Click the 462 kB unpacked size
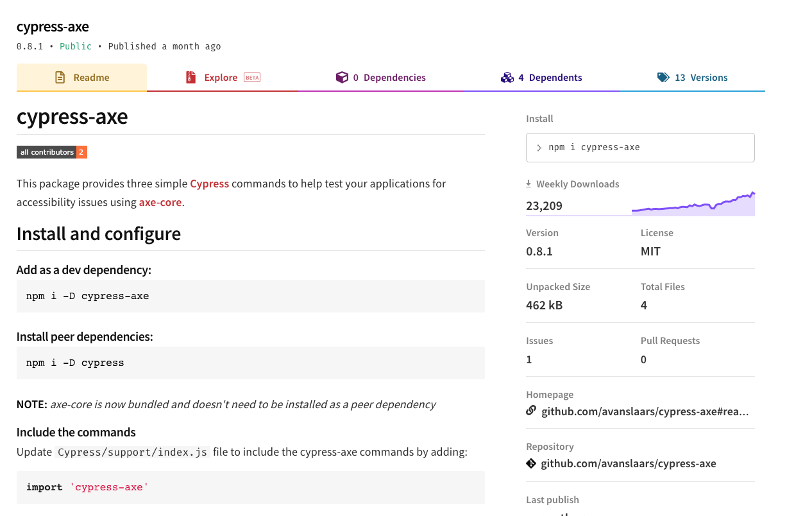This screenshot has height=516, width=812. click(x=545, y=305)
